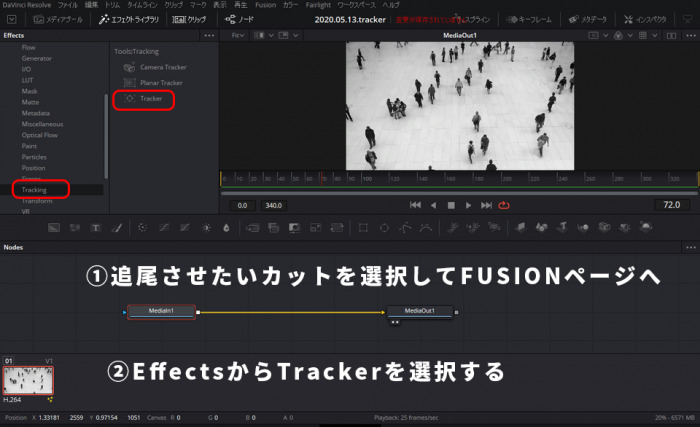Select the Tracking category in Effects
This screenshot has width=700, height=427.
pyautogui.click(x=34, y=190)
